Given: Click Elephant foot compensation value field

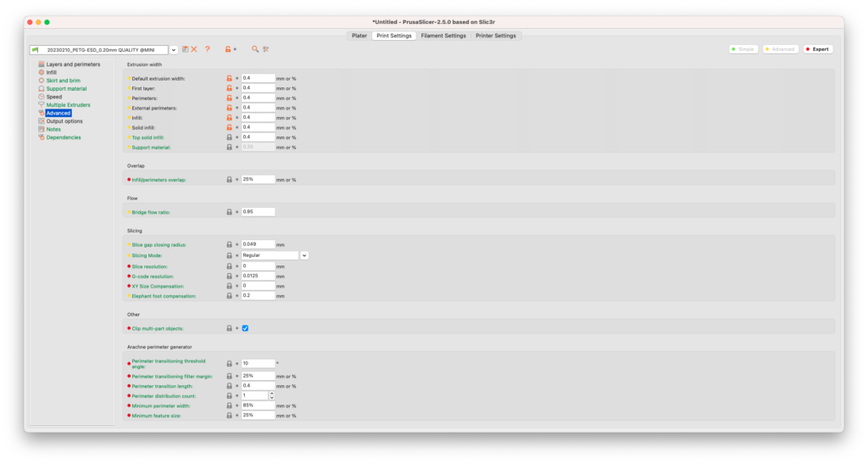Looking at the screenshot, I should tap(258, 296).
